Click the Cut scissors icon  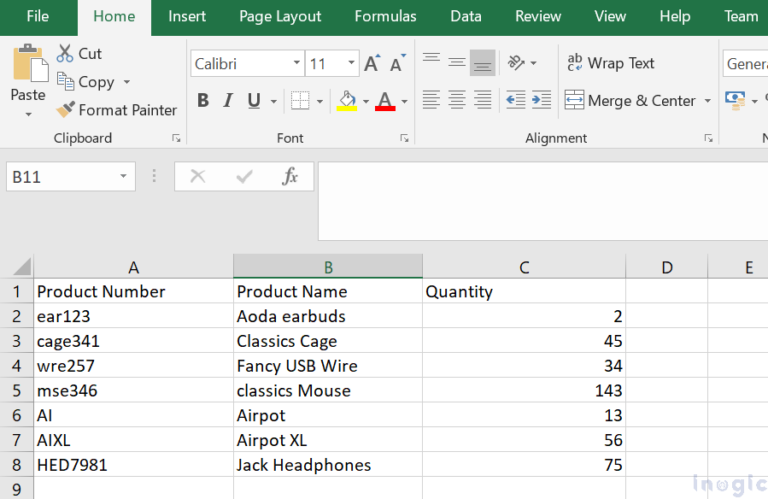pyautogui.click(x=66, y=54)
